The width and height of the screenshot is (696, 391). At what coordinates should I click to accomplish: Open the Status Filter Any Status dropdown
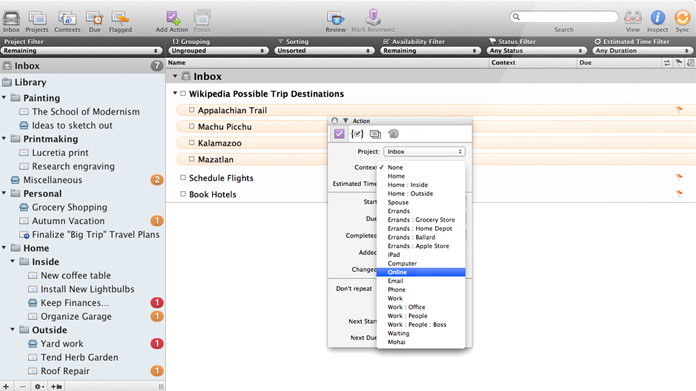[x=536, y=51]
